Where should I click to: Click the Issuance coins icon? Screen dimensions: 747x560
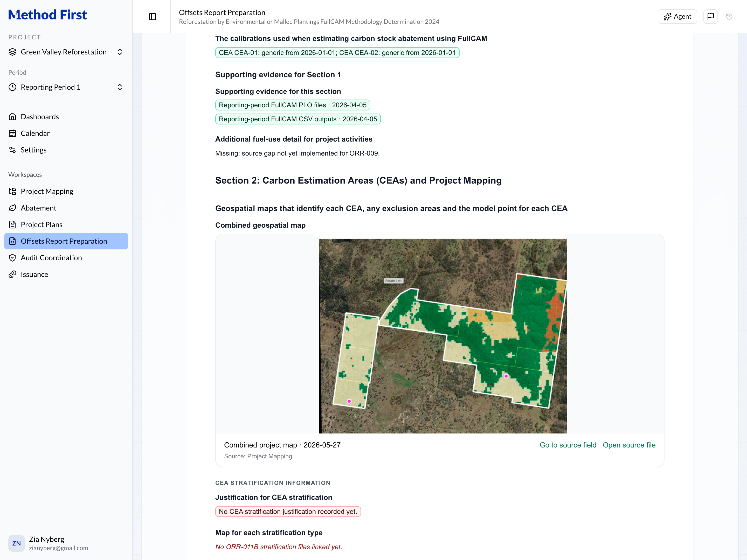pos(12,275)
